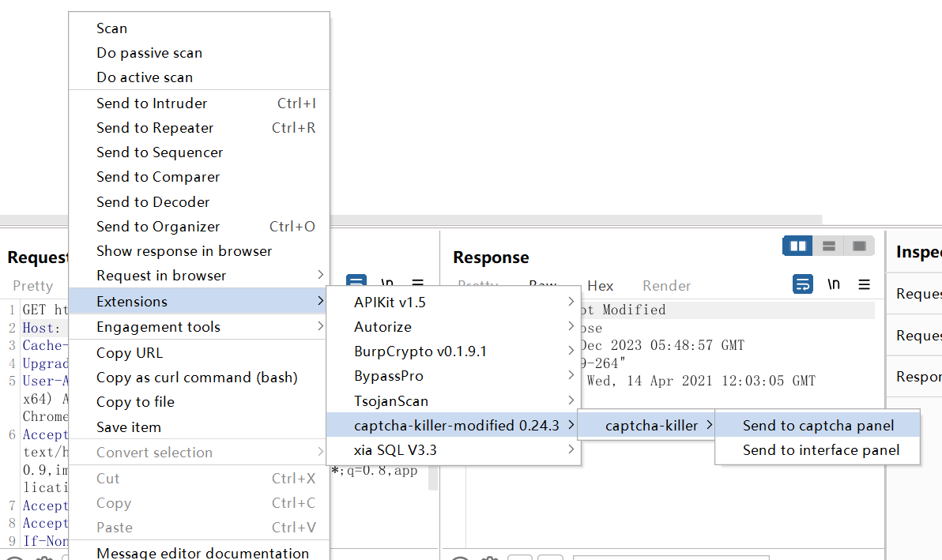Click 'Wed, 14 Apr 2021 12:03:05 GMT' text
This screenshot has width=942, height=560.
pyautogui.click(x=701, y=381)
